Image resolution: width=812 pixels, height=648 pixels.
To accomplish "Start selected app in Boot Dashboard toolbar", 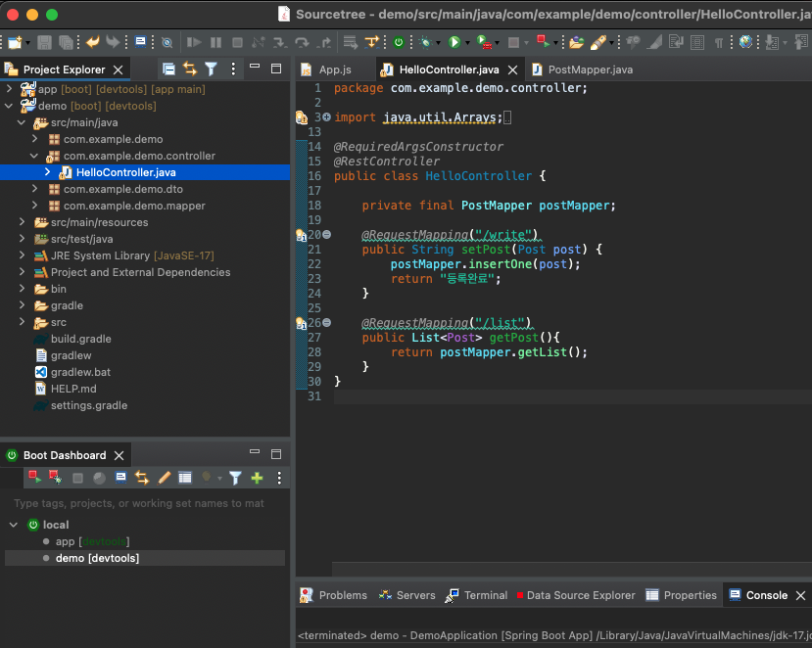I will [34, 478].
